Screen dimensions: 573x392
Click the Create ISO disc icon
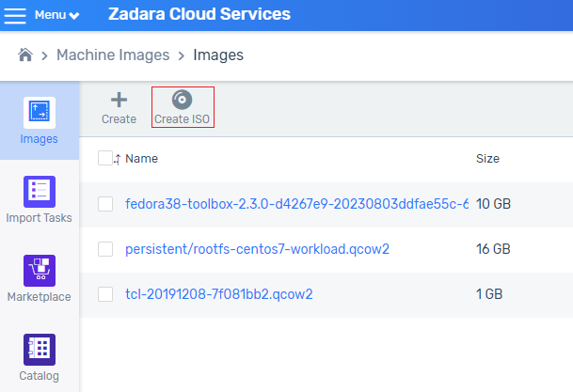click(182, 100)
